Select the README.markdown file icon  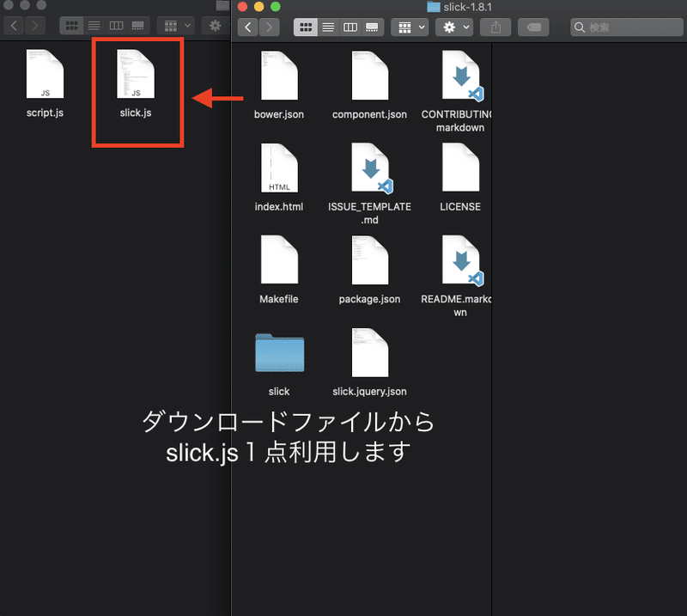point(462,260)
